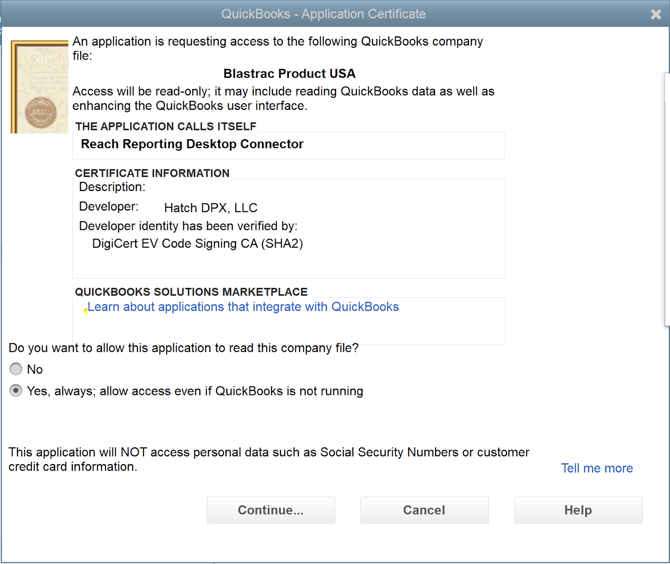670x564 pixels.
Task: Click the CERTIFICATE INFORMATION heading
Action: (x=152, y=173)
